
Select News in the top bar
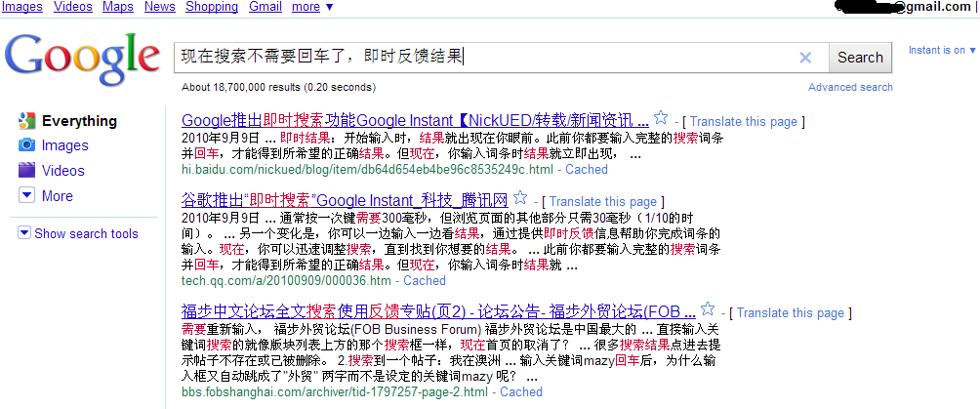159,7
